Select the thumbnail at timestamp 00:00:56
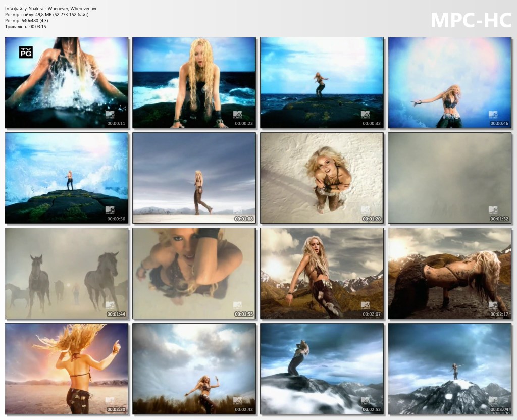The width and height of the screenshot is (517, 420). [66, 178]
